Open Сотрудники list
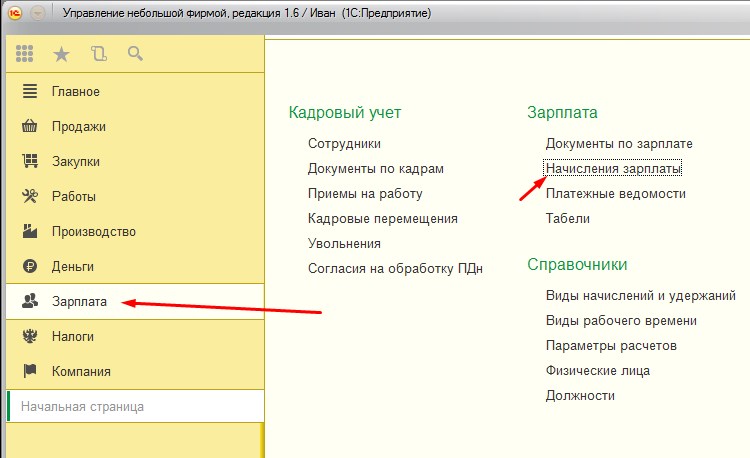The width and height of the screenshot is (750, 458). pos(344,143)
